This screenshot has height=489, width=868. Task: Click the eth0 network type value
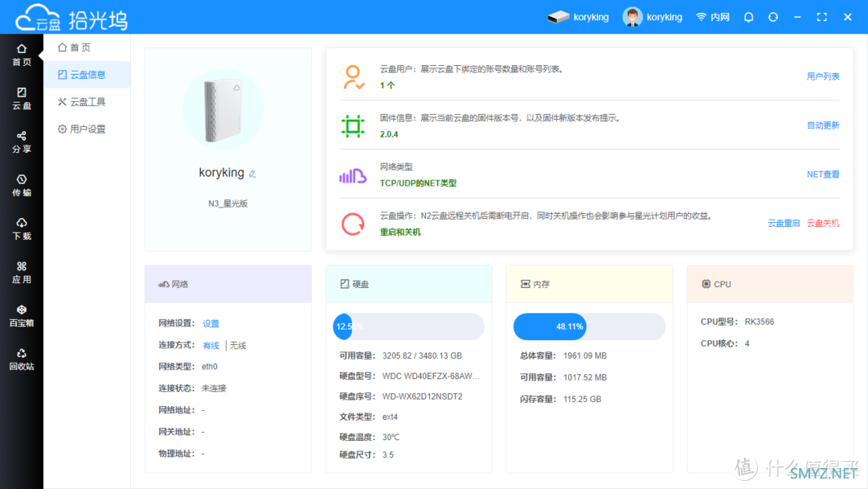coord(209,367)
